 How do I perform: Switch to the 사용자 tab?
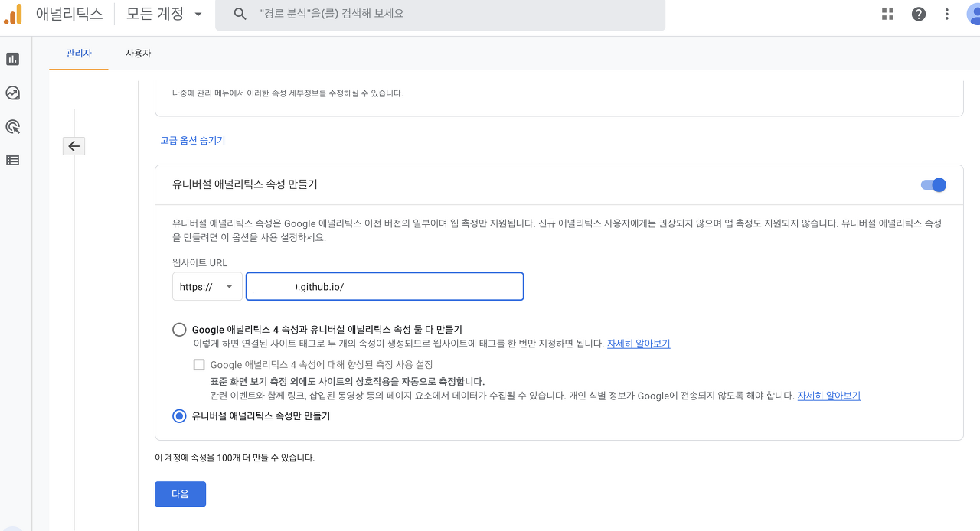(x=138, y=54)
